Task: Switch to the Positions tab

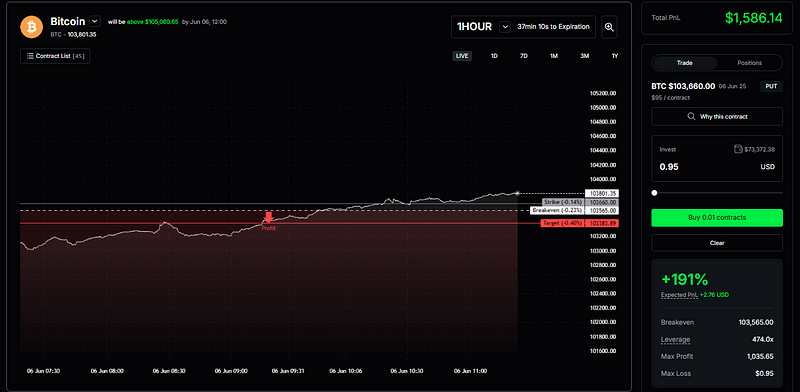Action: pyautogui.click(x=749, y=63)
